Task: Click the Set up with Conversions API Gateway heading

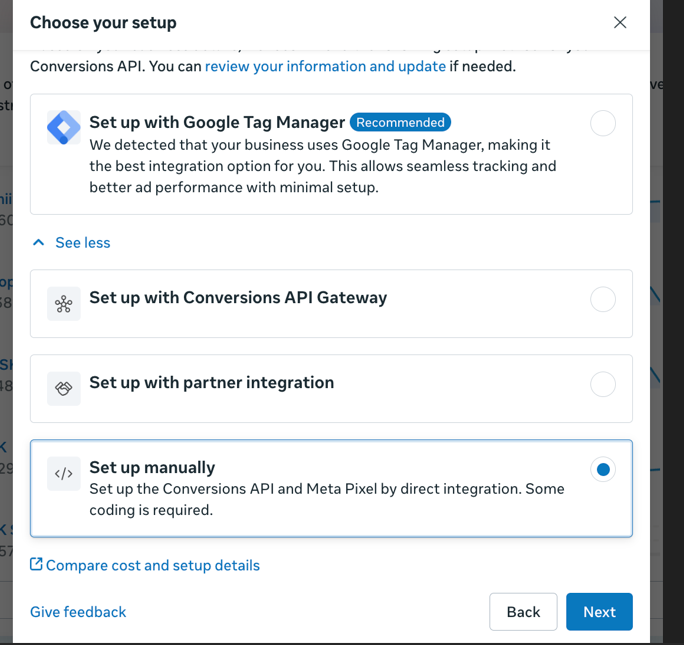Action: 238,298
